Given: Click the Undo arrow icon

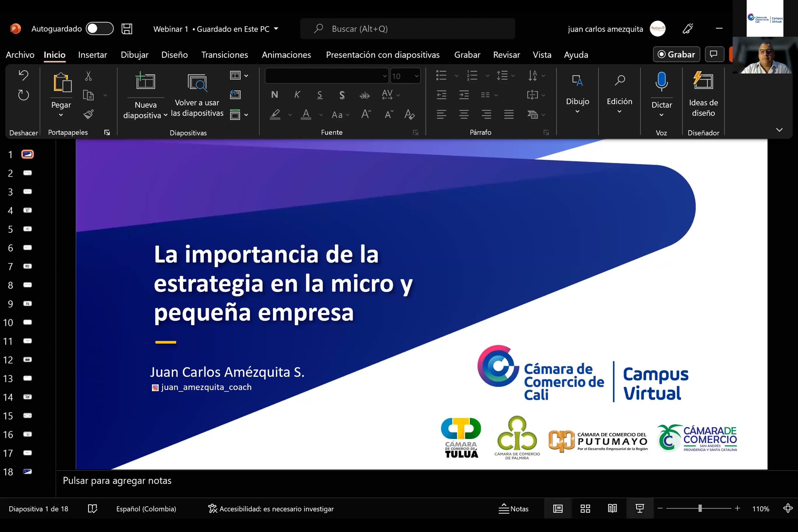Looking at the screenshot, I should [x=23, y=75].
